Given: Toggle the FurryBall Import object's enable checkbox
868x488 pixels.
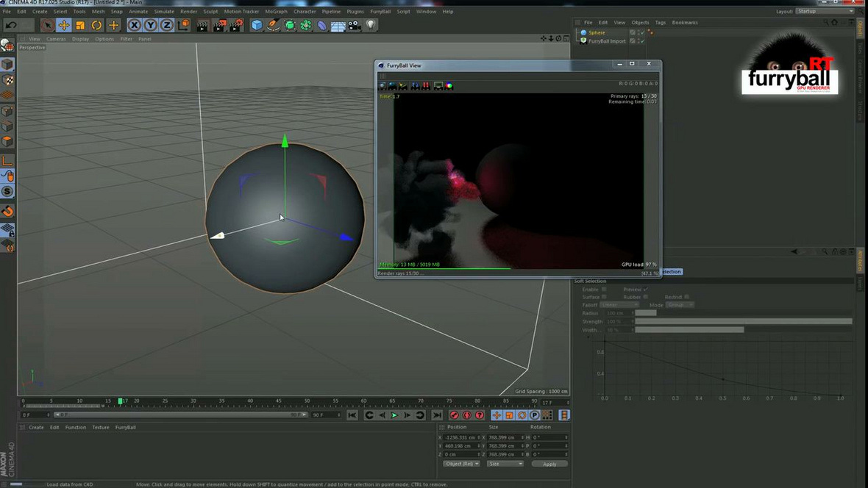Looking at the screenshot, I should [x=642, y=41].
